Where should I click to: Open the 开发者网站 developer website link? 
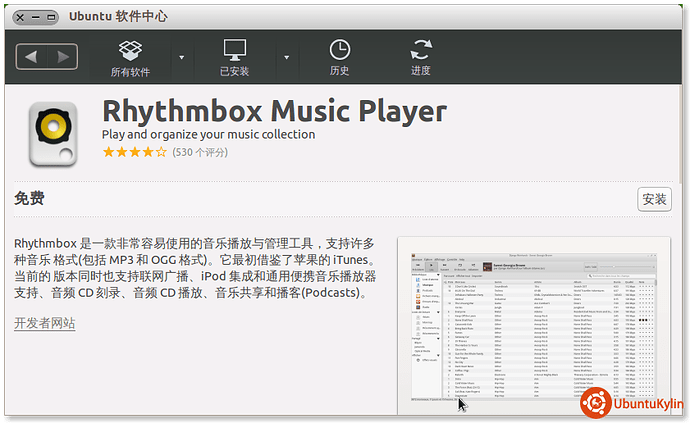point(44,324)
